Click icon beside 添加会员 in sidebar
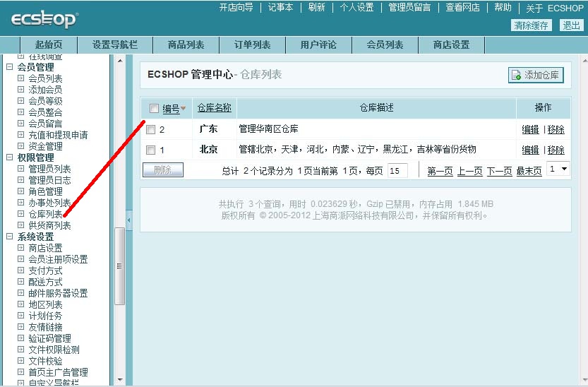The width and height of the screenshot is (588, 387). (21, 89)
